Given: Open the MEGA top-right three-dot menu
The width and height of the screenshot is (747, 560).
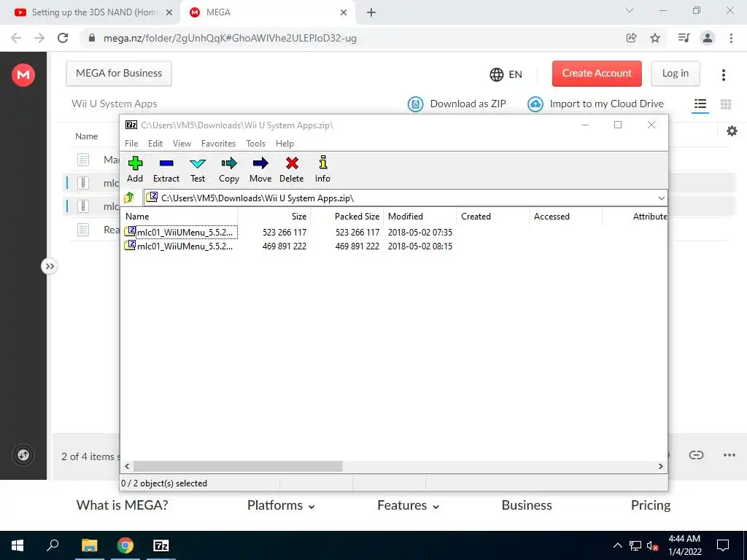Looking at the screenshot, I should pyautogui.click(x=723, y=74).
